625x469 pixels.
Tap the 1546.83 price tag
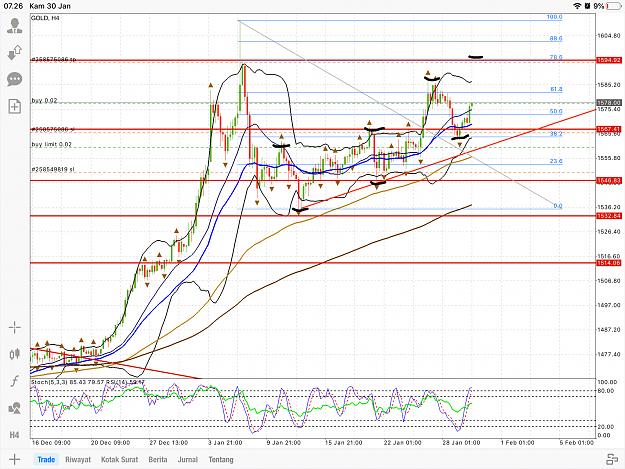609,181
